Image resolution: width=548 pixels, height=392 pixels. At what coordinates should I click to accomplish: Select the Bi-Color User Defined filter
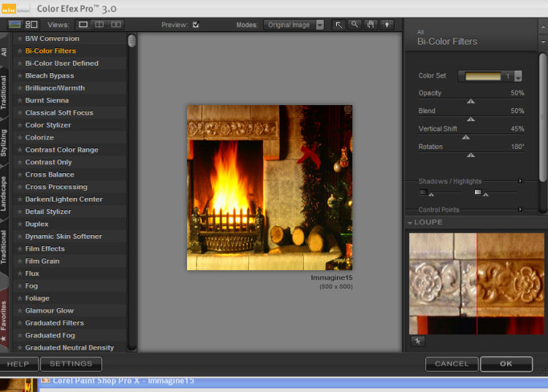pos(62,64)
